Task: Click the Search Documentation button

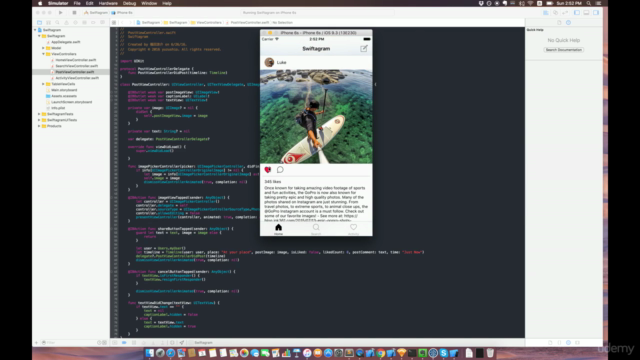Action: [x=563, y=50]
